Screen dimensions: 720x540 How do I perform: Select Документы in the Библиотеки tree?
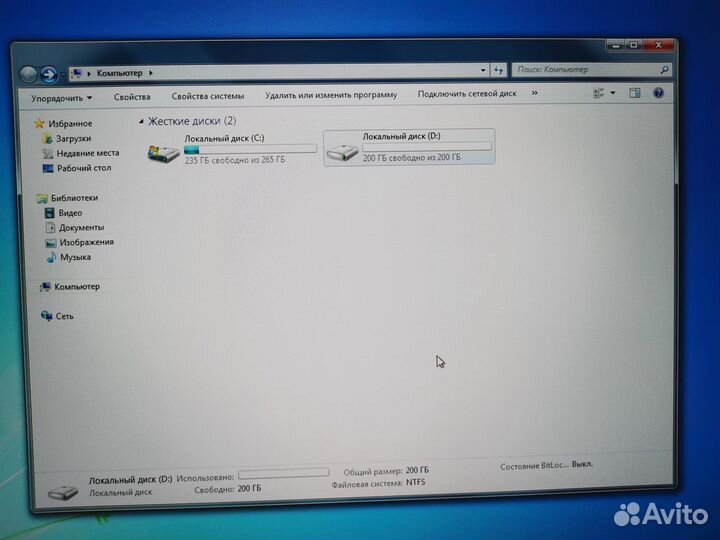click(80, 227)
